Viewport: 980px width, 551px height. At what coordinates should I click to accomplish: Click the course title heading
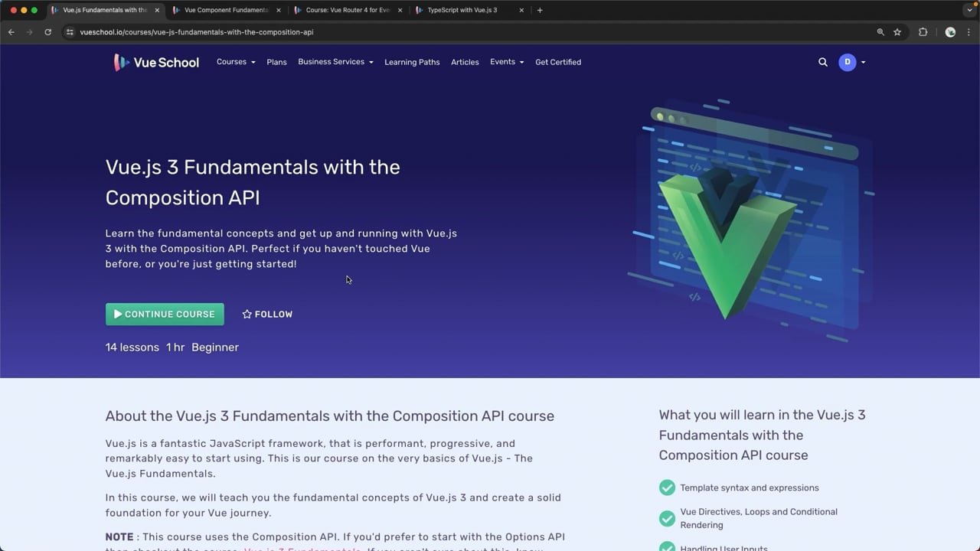[253, 182]
